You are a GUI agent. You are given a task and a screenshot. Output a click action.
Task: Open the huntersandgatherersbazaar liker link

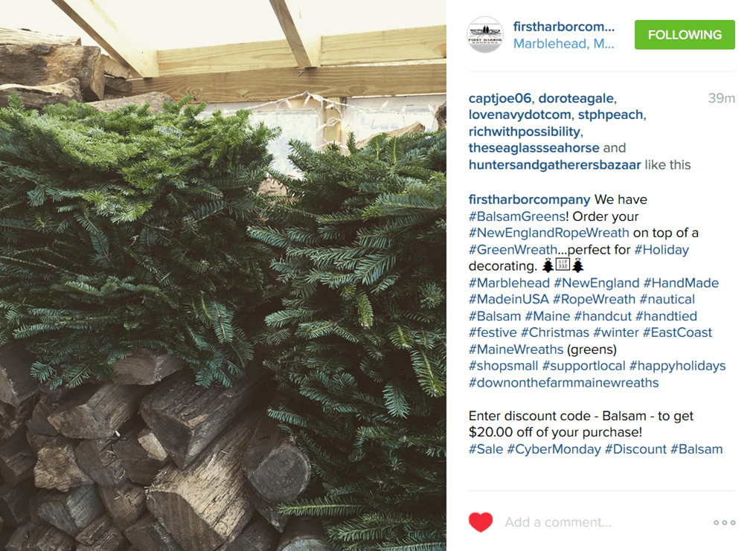point(554,165)
